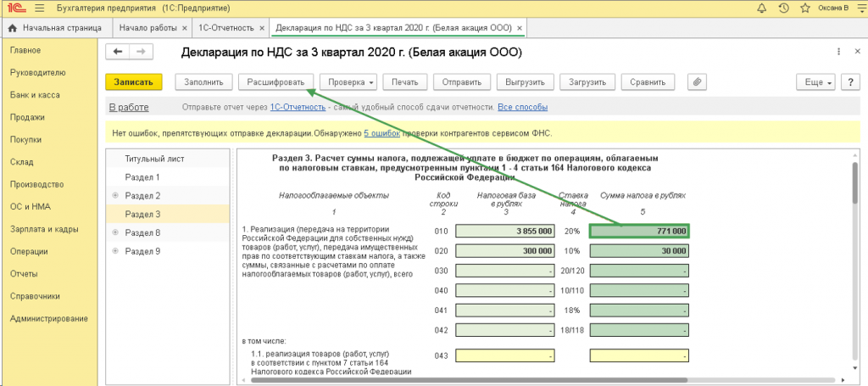The width and height of the screenshot is (868, 386).
Task: Switch to the 1С-Отчетность tab
Action: [225, 28]
